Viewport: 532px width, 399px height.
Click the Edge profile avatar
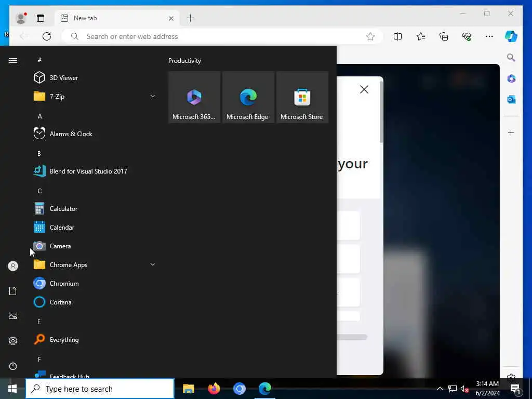21,18
